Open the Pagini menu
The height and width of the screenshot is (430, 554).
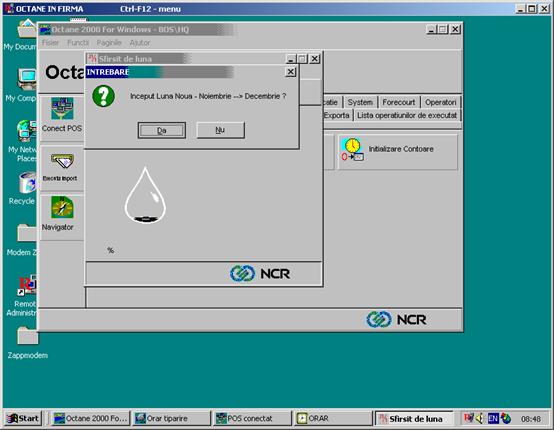pos(109,43)
